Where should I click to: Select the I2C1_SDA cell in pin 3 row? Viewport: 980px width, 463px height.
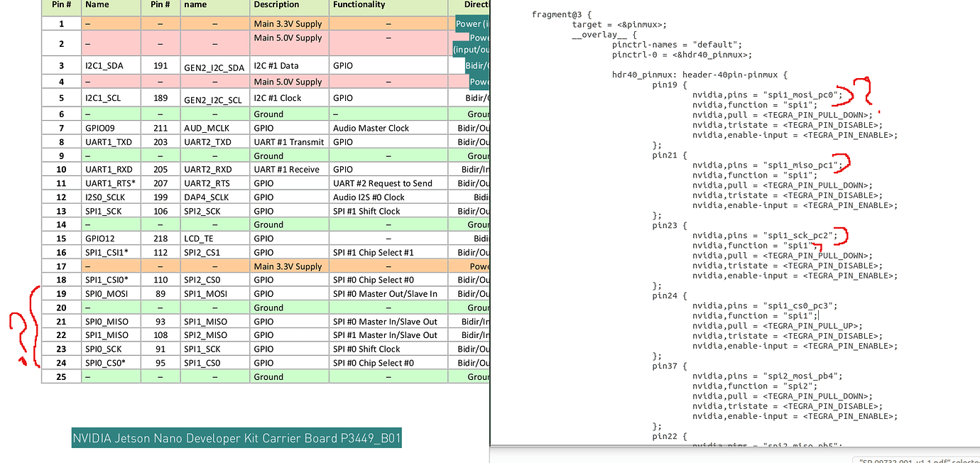pyautogui.click(x=104, y=66)
